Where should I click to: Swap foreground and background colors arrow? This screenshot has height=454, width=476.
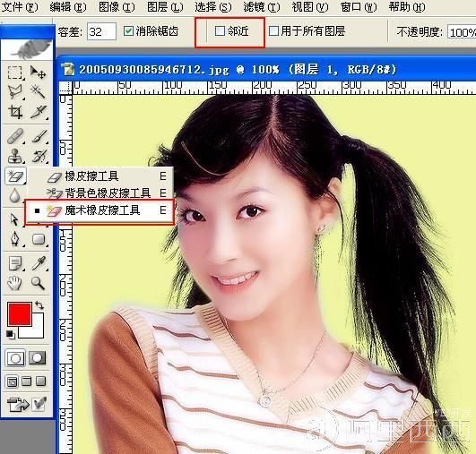point(39,304)
